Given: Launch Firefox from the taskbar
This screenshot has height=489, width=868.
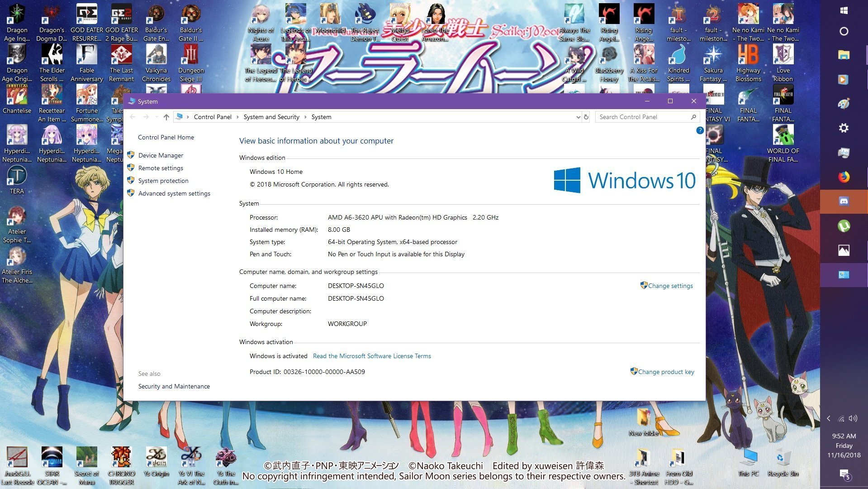Looking at the screenshot, I should [844, 177].
